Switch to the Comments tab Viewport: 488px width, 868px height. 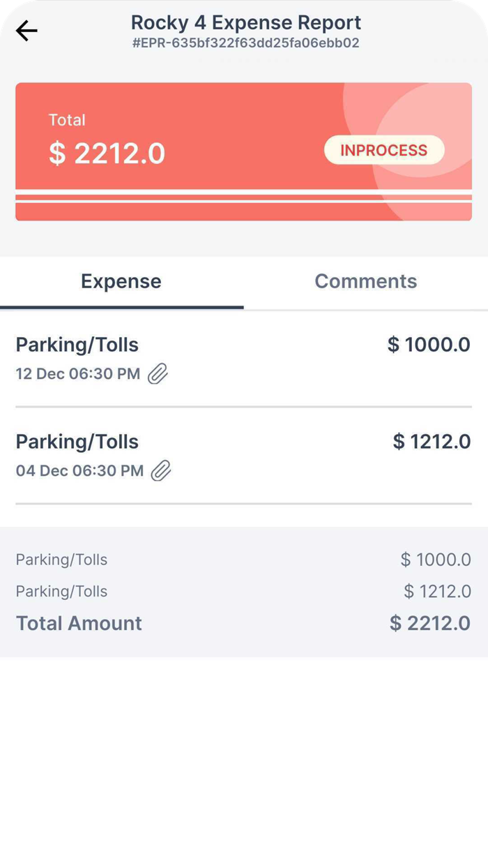[x=365, y=281]
